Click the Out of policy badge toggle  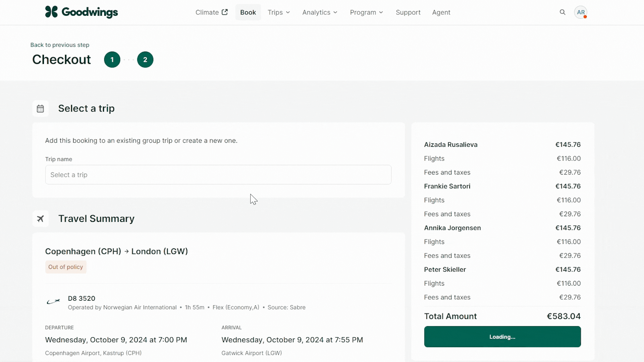coord(65,266)
